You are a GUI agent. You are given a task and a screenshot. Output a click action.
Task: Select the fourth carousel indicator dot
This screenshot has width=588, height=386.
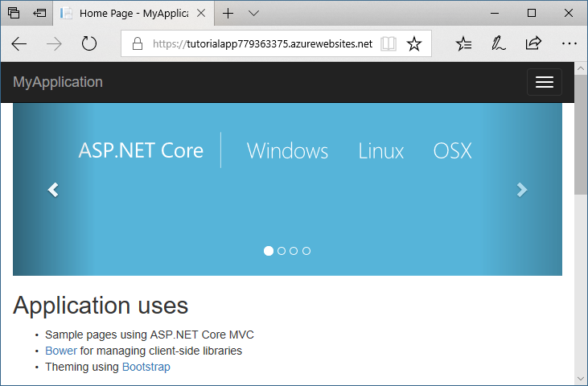pyautogui.click(x=306, y=251)
